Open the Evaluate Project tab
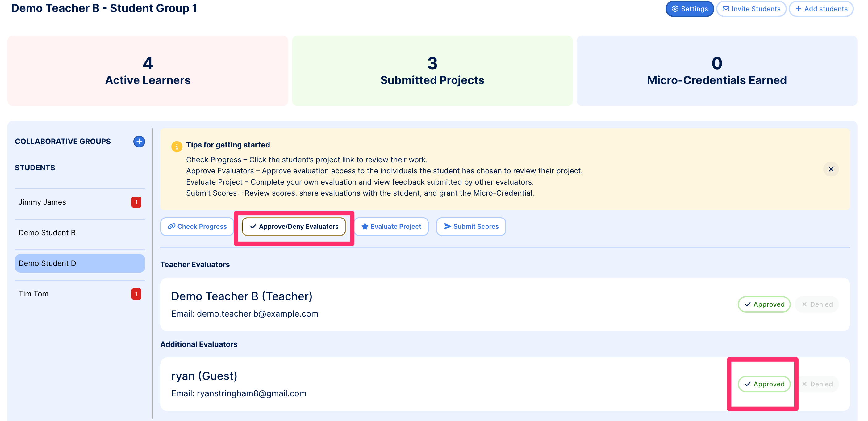 pos(391,226)
